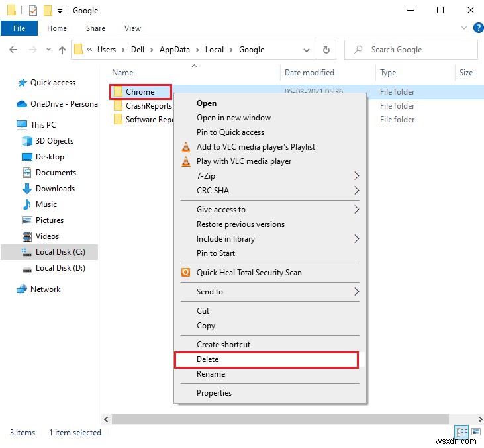484x448 pixels.
Task: Select This PC in navigation pane
Action: pos(43,125)
